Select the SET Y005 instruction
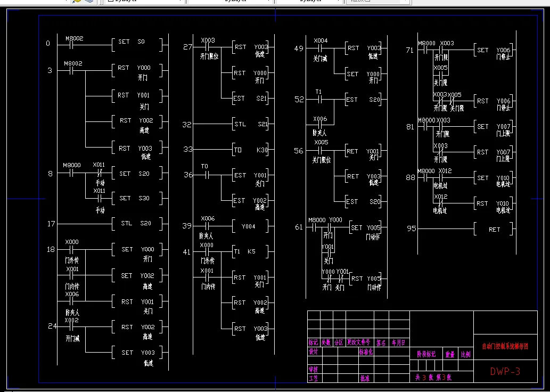Screen dimensions: 550x392 pyautogui.click(x=365, y=228)
